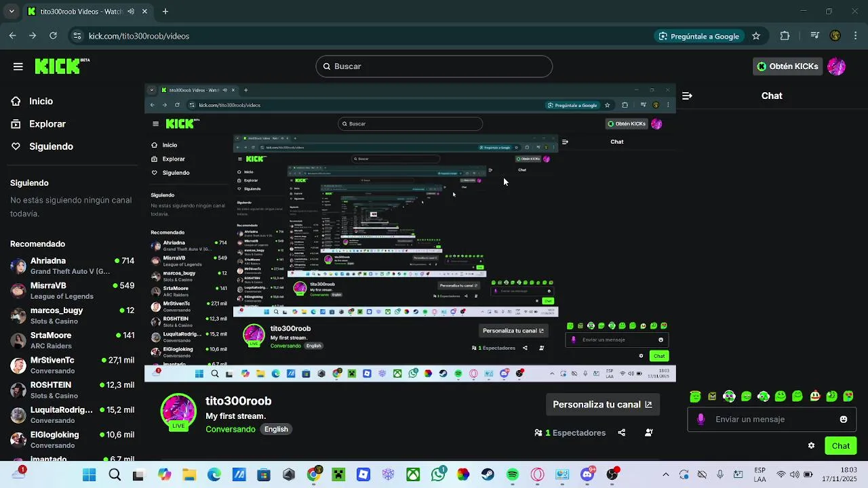Screen dimensions: 868x488
Task: Open MrStivenTc recommended channel
Action: pos(72,365)
